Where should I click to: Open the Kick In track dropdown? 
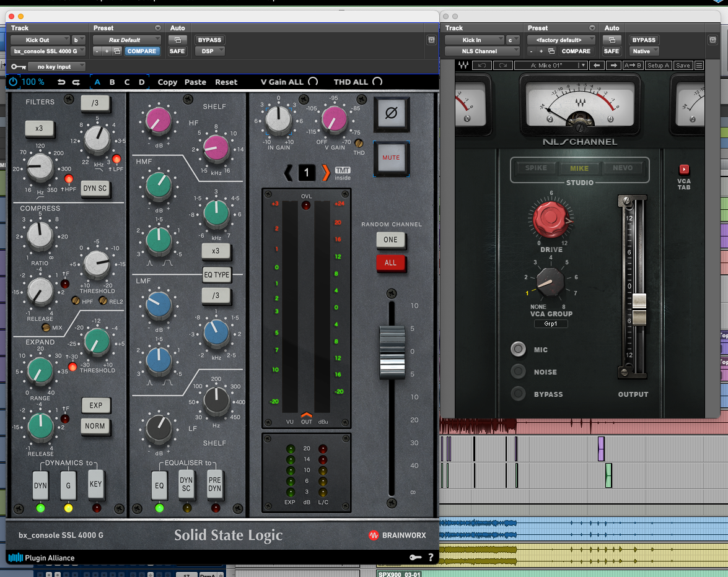pyautogui.click(x=475, y=40)
